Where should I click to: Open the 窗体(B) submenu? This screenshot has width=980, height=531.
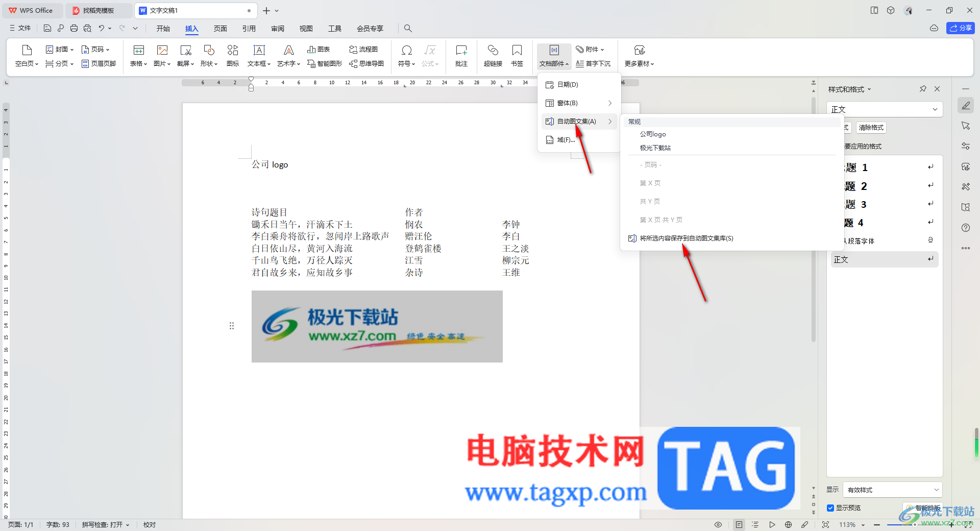pyautogui.click(x=579, y=103)
